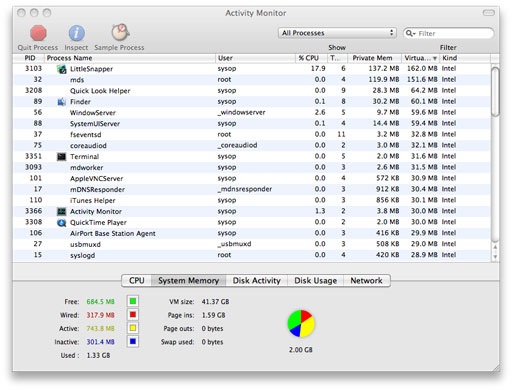This screenshot has height=390, width=512.
Task: Click the 162.0 MB virtual memory value
Action: point(422,69)
